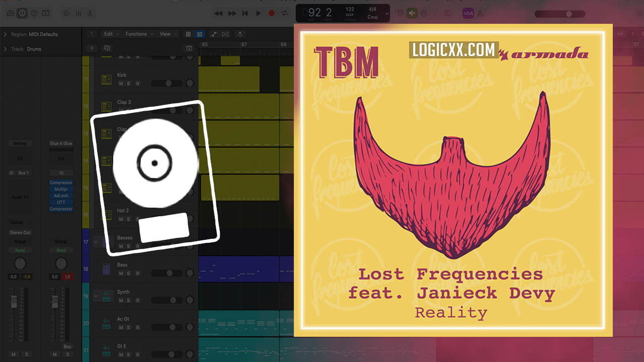Open Quick Help question mark icon
This screenshot has width=644, height=362.
pos(34,14)
